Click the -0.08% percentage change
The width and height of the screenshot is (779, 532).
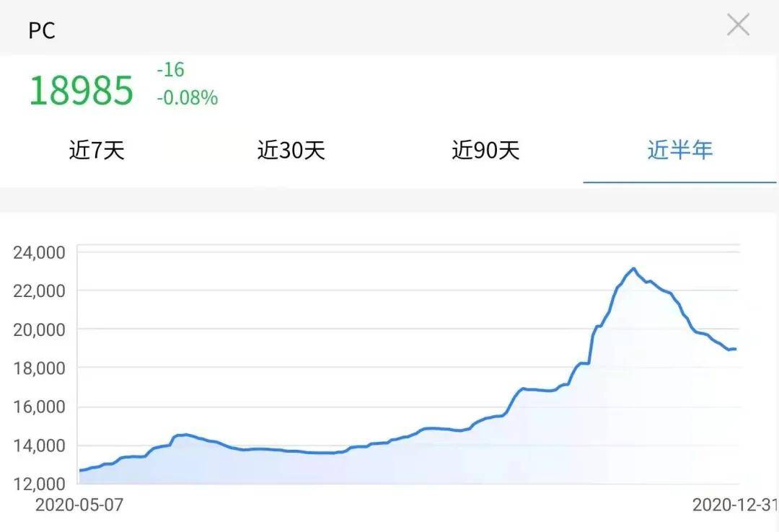188,97
